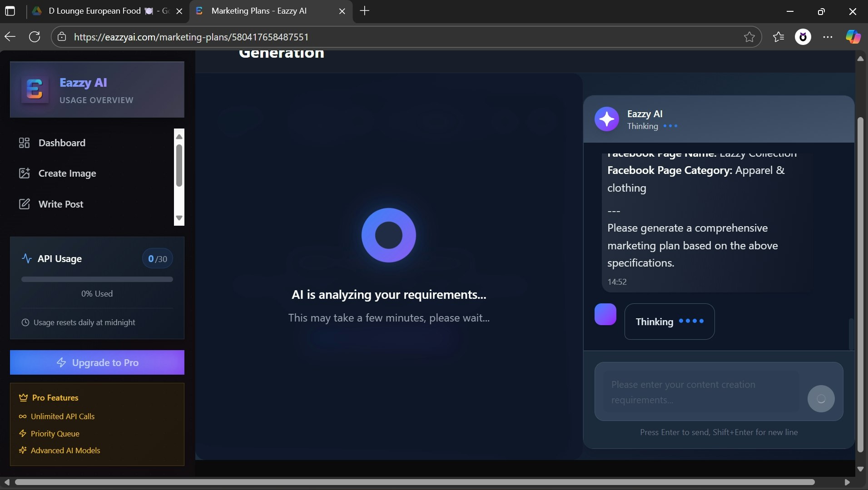Click the Create Image picture icon
The height and width of the screenshot is (490, 868).
(x=24, y=173)
